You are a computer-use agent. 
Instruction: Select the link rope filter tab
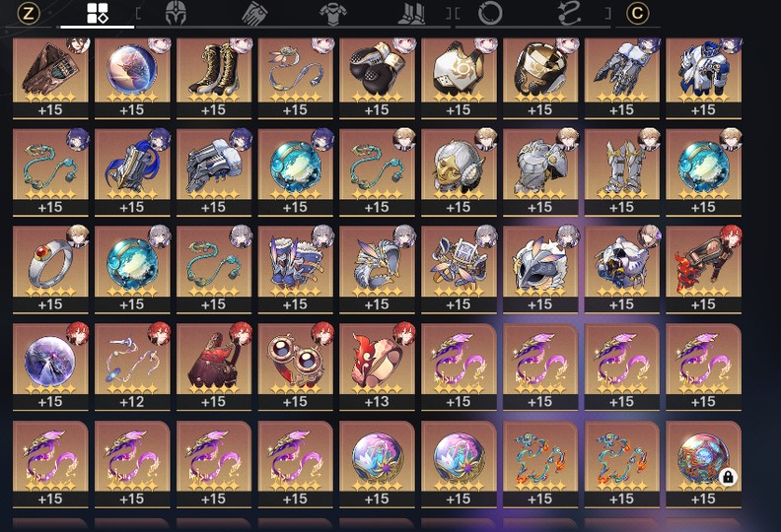(569, 14)
